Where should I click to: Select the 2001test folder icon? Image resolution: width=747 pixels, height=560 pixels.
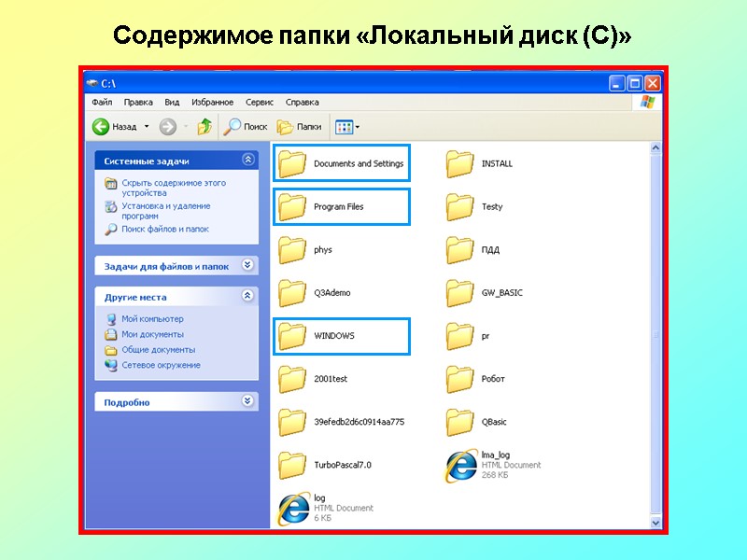pos(291,379)
